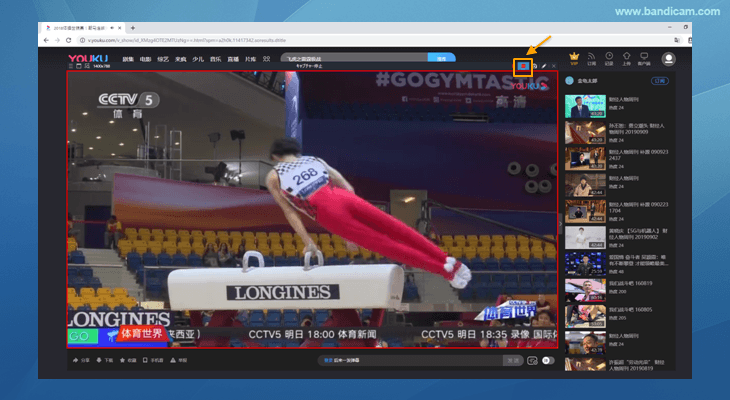The width and height of the screenshot is (730, 400).
Task: Click the more-categories icon after 片库
Action: (266, 59)
